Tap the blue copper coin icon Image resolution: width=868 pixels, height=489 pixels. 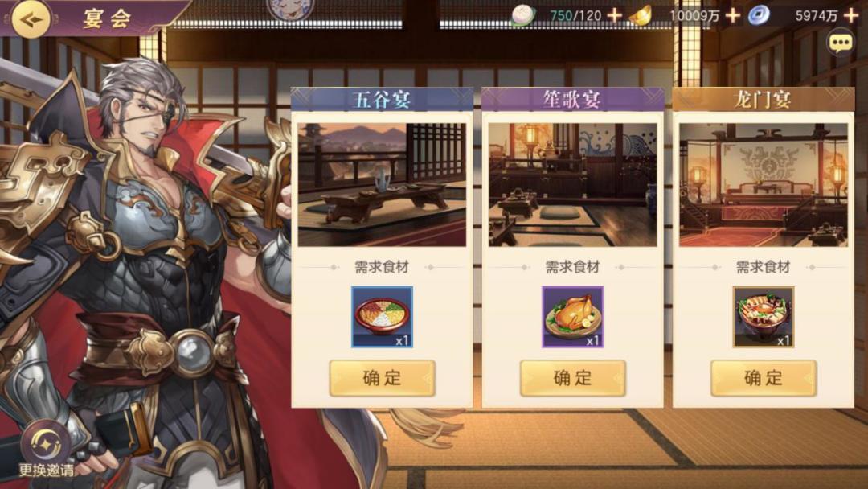759,15
